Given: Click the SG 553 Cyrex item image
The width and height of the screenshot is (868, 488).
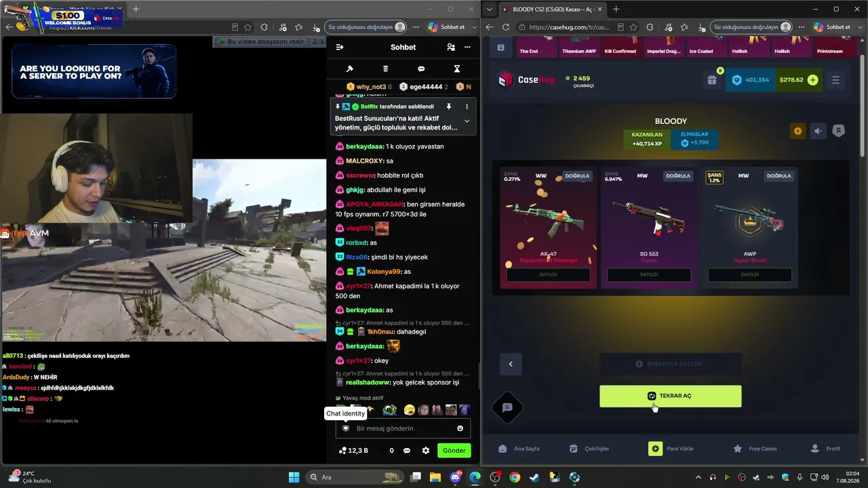Looking at the screenshot, I should point(649,217).
